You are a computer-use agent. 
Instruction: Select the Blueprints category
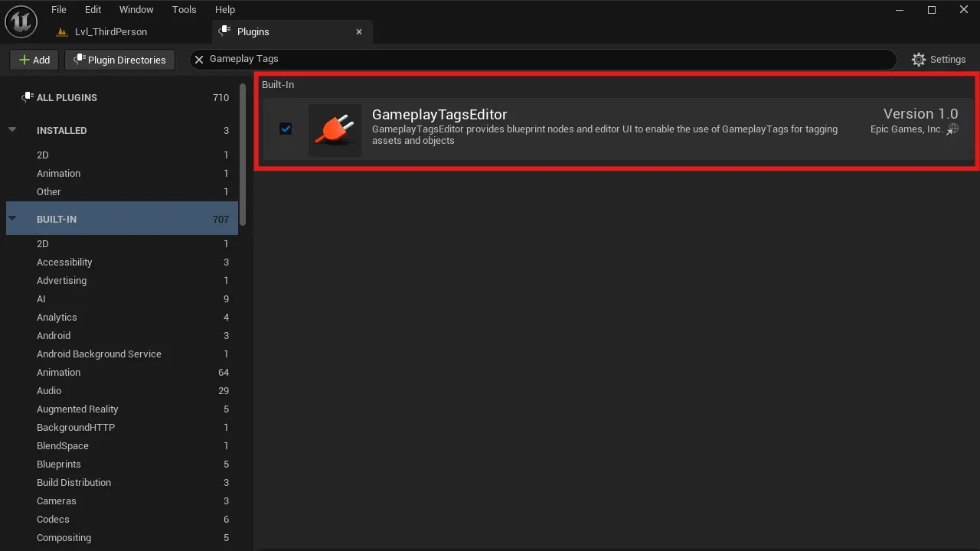click(x=122, y=464)
